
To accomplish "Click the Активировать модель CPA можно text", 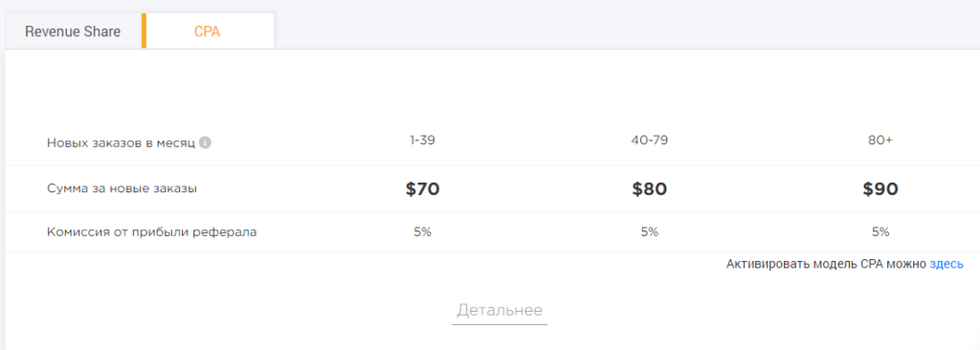I will click(x=826, y=264).
